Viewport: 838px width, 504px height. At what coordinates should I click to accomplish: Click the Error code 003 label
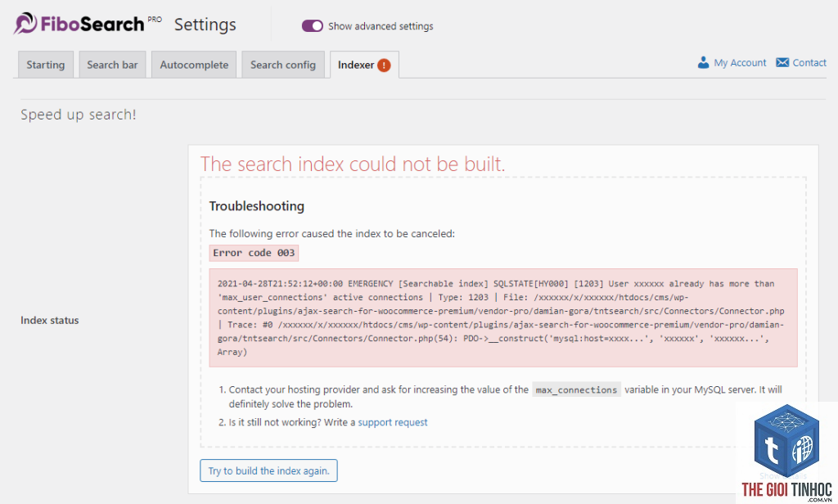(x=254, y=253)
